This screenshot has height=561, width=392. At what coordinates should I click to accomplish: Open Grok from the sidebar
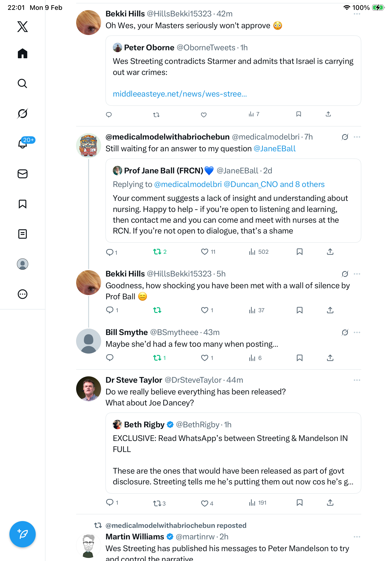click(23, 113)
